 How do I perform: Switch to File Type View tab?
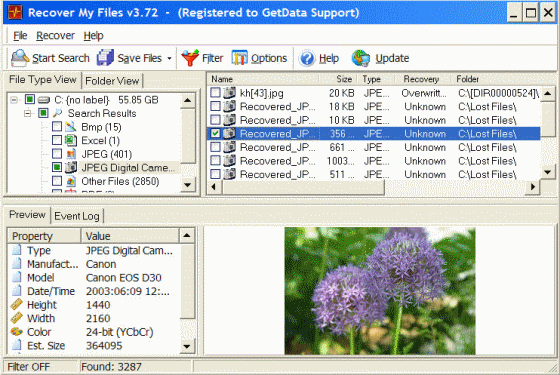[x=42, y=80]
